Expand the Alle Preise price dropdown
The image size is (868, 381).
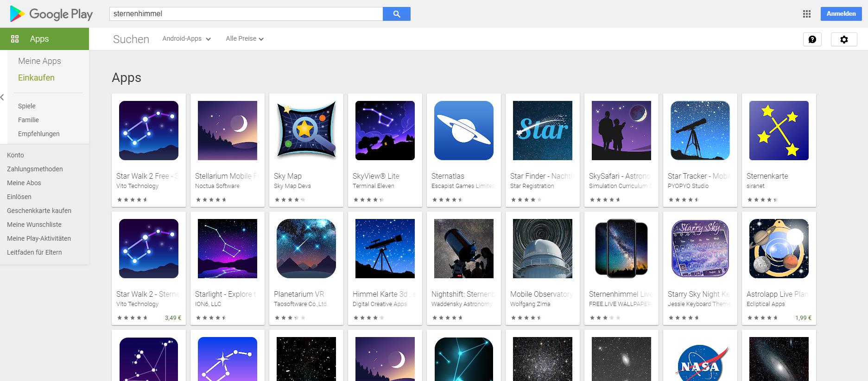coord(244,39)
